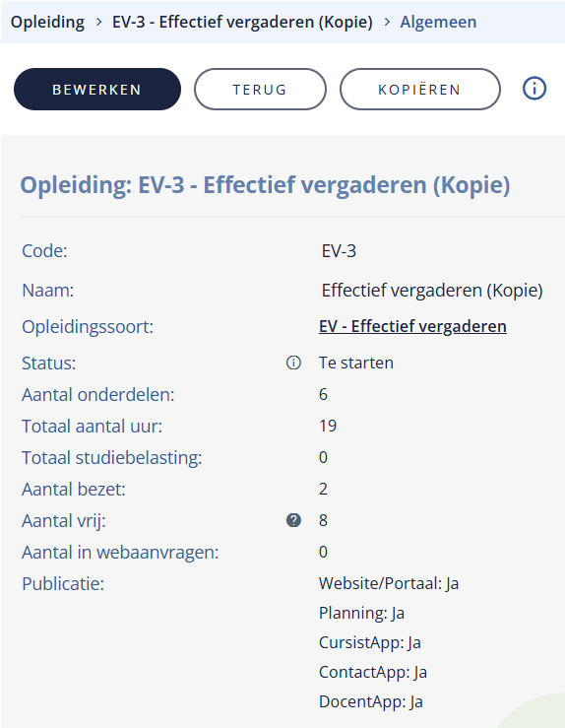Open EV-3 - Effectief vergaderen (Kopie) breadcrumb
Screen dimensions: 565x728
(x=242, y=22)
